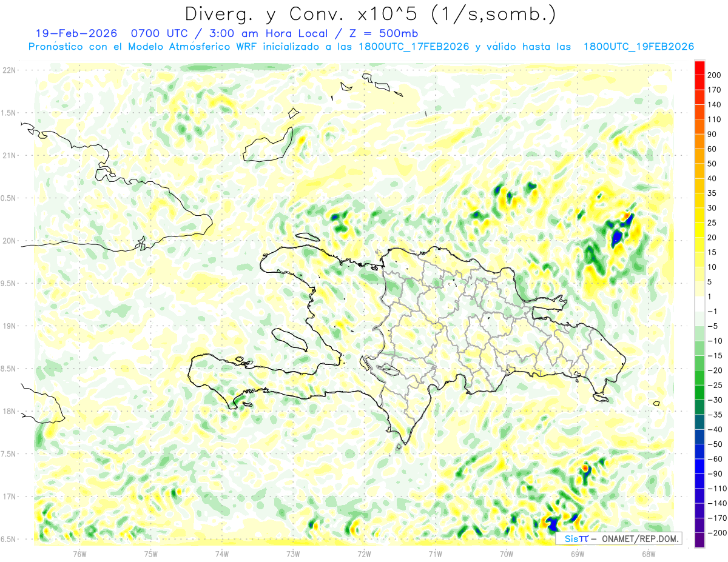Click the latitude label "20N"
The image size is (728, 562).
(10, 241)
